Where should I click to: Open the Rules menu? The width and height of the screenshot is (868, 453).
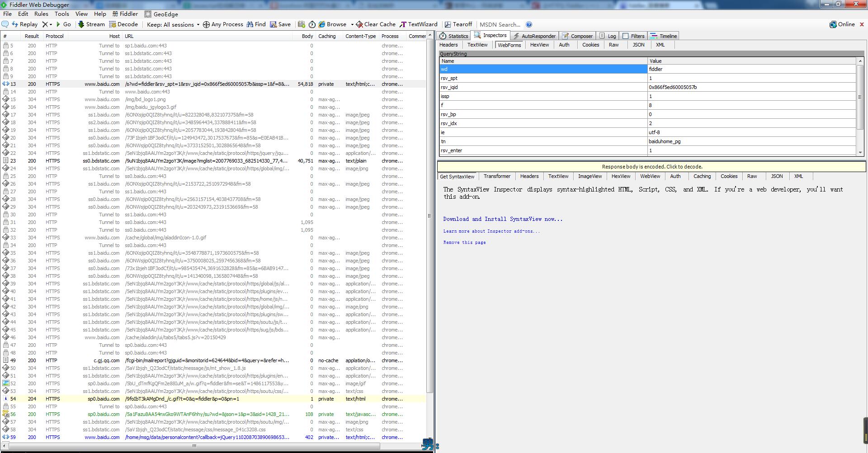click(x=41, y=14)
